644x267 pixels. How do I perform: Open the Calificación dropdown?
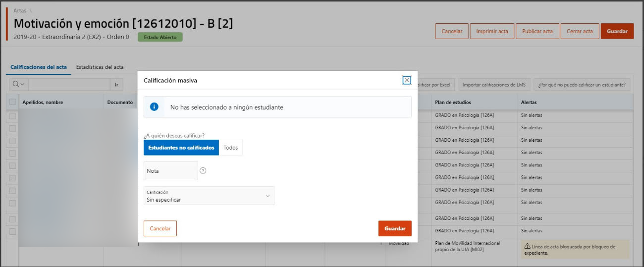(209, 196)
